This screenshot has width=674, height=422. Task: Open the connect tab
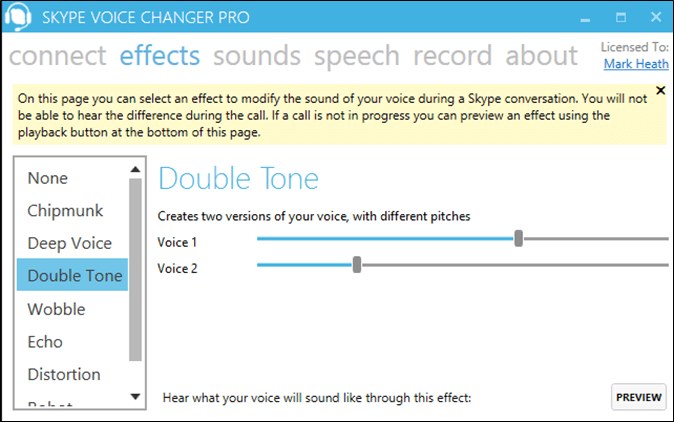coord(58,56)
